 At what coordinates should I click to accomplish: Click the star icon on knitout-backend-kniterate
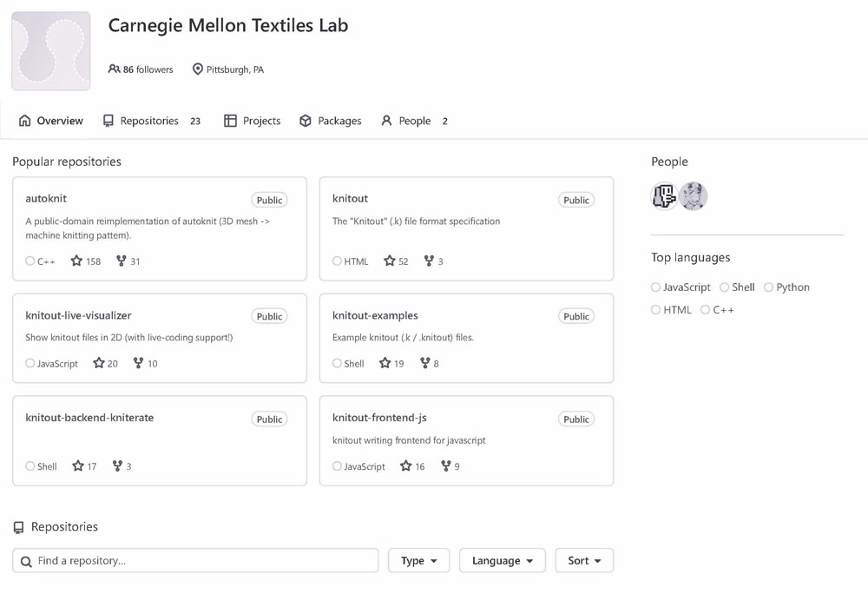pos(78,466)
